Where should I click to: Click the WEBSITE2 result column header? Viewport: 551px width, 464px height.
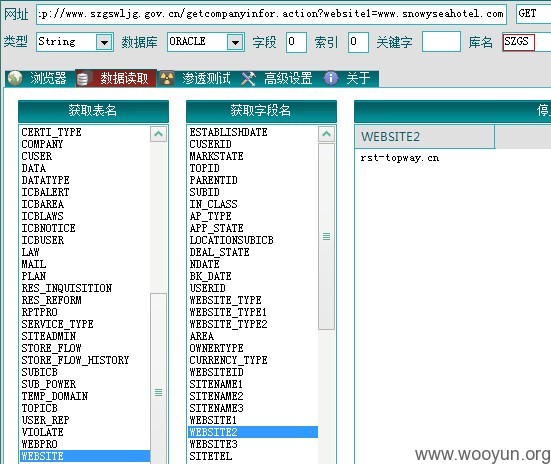click(424, 136)
